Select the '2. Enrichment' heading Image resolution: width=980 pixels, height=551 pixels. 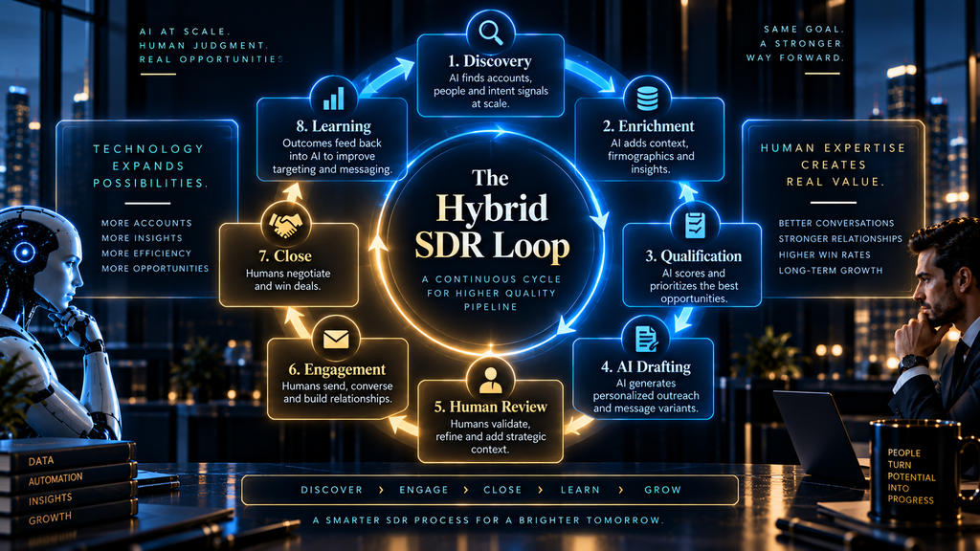coord(648,125)
